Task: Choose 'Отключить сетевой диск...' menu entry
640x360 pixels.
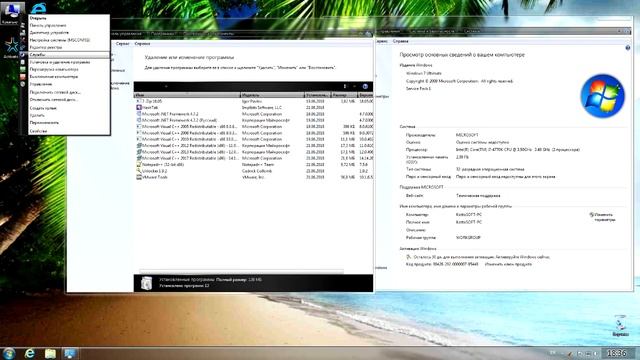Action: pos(53,100)
